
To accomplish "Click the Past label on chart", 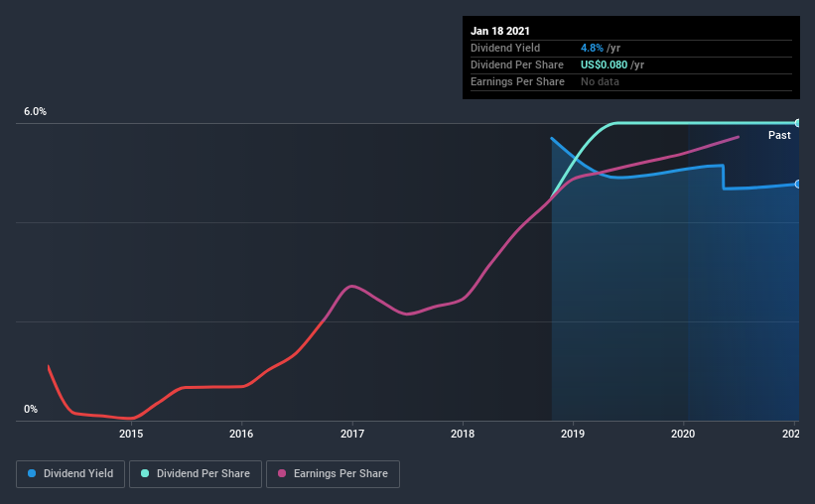I will click(779, 135).
